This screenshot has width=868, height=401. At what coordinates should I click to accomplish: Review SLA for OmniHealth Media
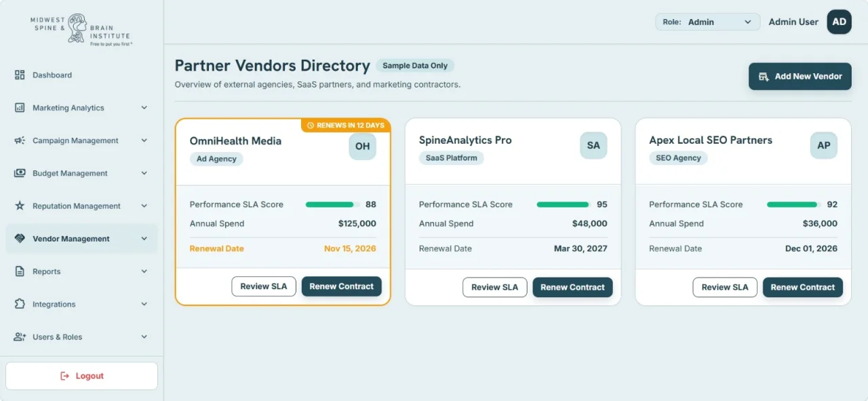(264, 286)
